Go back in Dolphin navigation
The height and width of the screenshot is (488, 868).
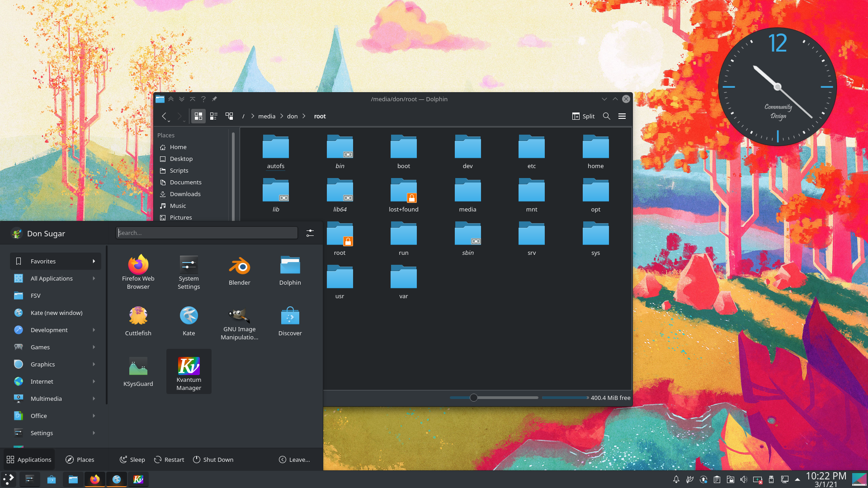pos(164,116)
